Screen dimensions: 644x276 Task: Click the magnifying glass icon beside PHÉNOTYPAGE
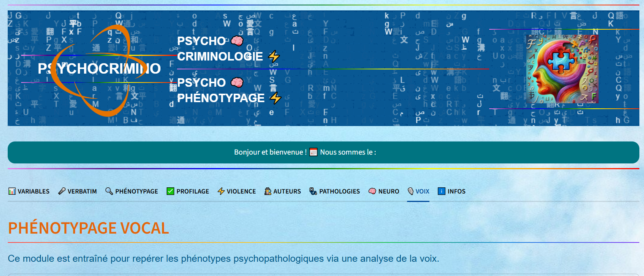click(109, 191)
